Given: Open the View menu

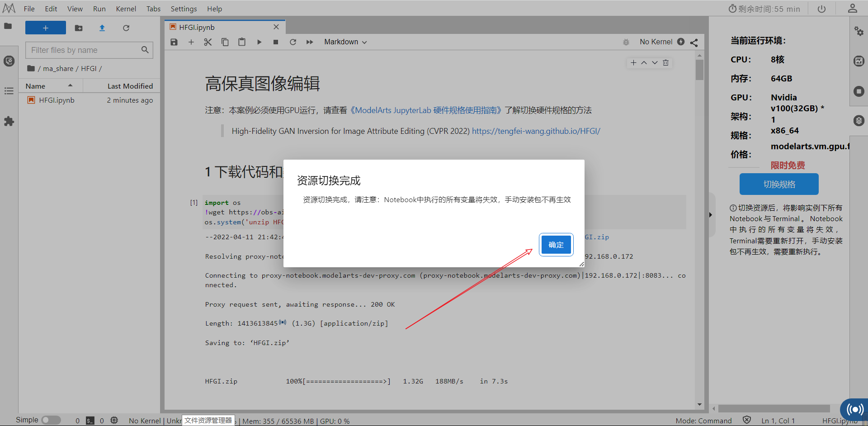Looking at the screenshot, I should click(75, 9).
